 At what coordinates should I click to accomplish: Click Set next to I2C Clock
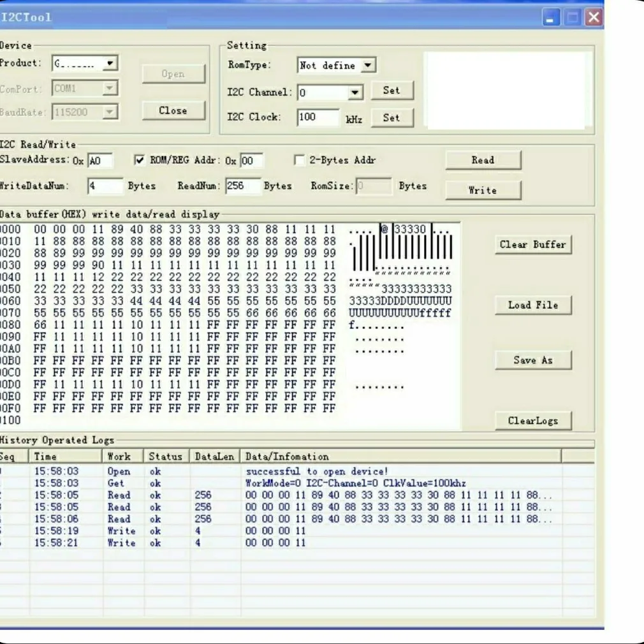click(x=392, y=118)
